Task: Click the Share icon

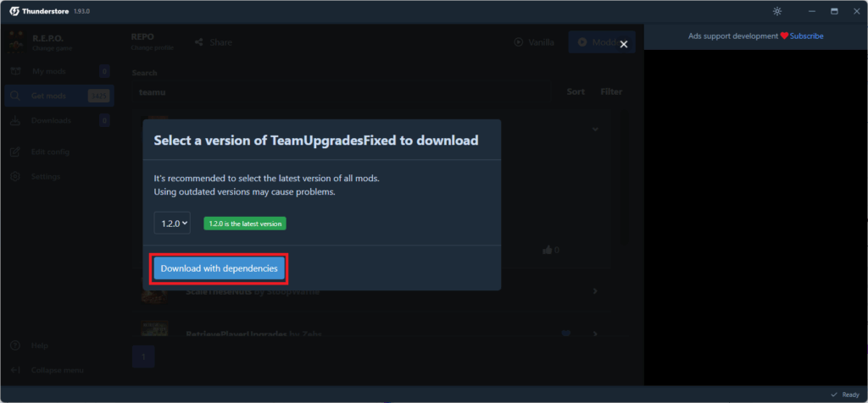Action: point(199,42)
